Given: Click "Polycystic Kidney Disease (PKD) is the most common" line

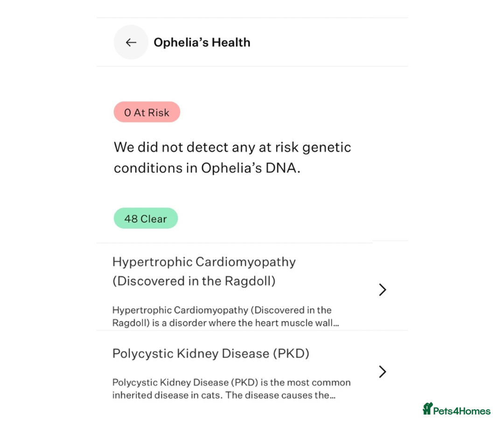Looking at the screenshot, I should click(231, 383).
